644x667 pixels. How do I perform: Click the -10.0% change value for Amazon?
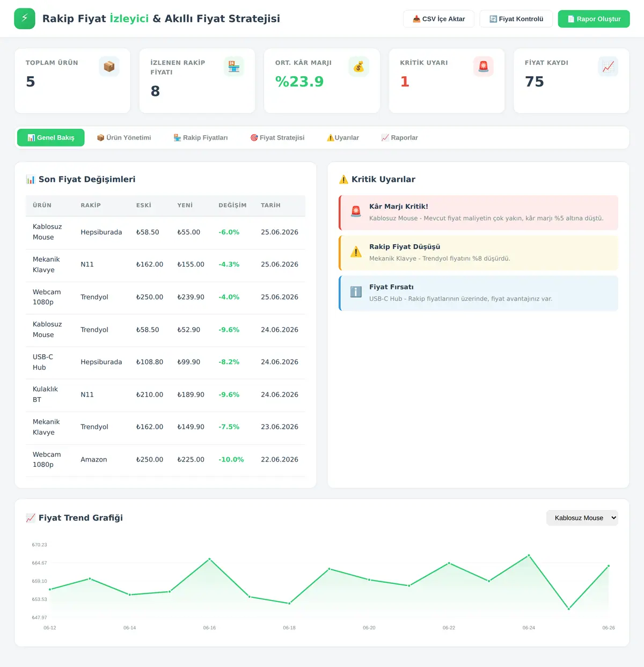[231, 459]
